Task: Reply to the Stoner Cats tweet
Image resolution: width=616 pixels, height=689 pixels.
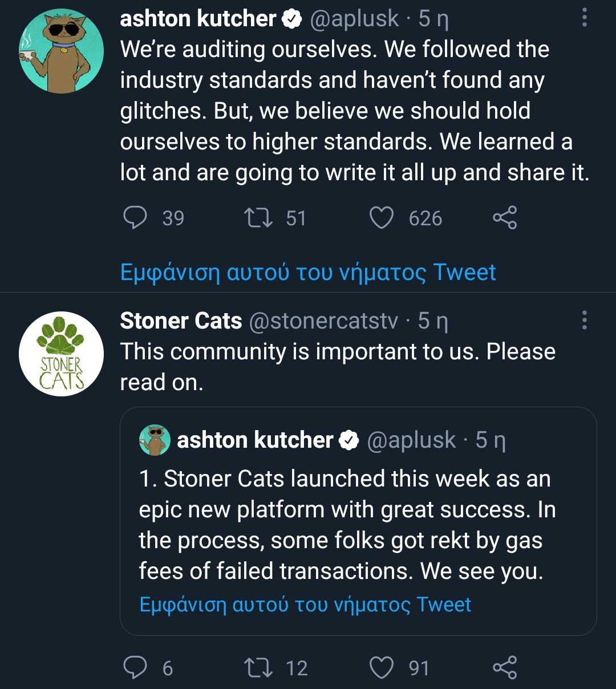Action: pos(136,667)
